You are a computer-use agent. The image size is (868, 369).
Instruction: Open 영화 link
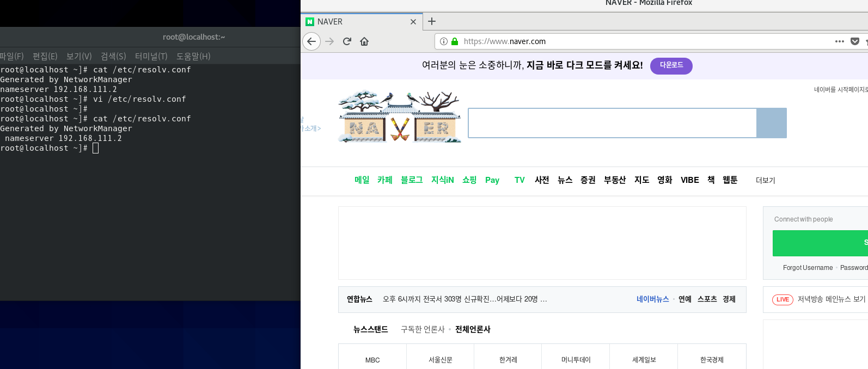665,180
